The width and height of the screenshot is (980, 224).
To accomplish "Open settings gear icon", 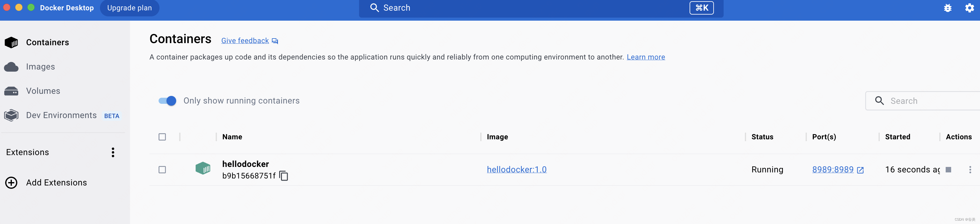I will (970, 8).
